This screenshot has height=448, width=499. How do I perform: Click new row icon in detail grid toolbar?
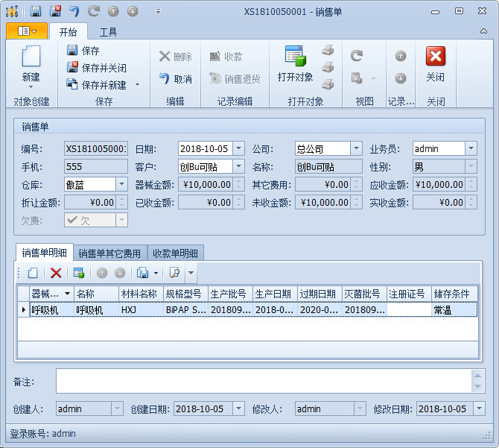(x=33, y=274)
